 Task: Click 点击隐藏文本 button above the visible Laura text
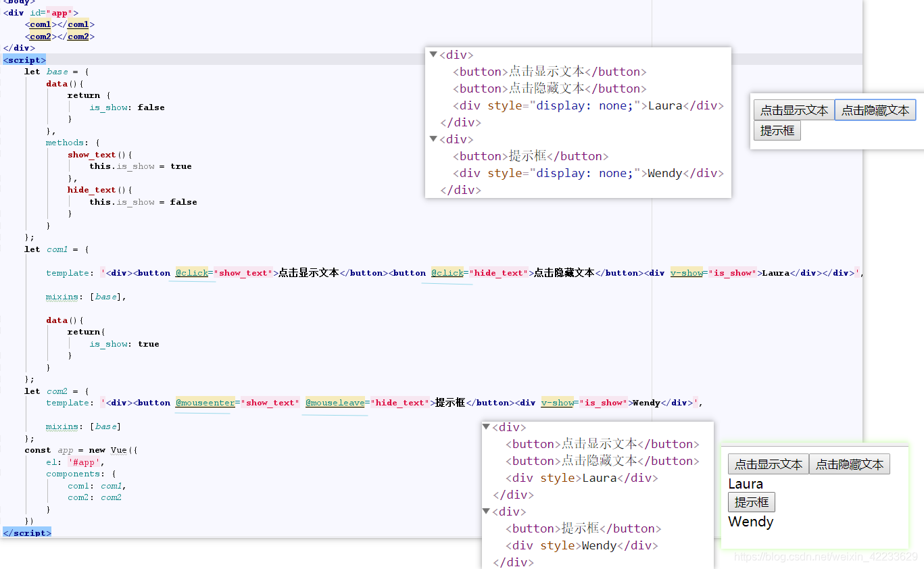click(x=850, y=464)
